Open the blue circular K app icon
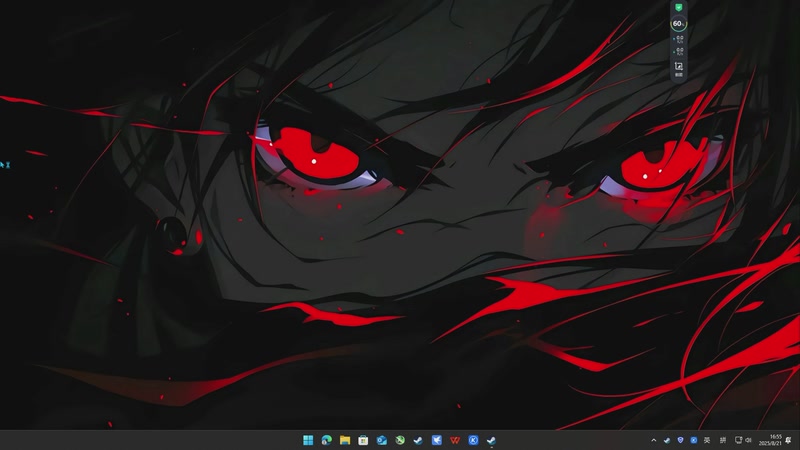The height and width of the screenshot is (450, 800). [x=473, y=440]
